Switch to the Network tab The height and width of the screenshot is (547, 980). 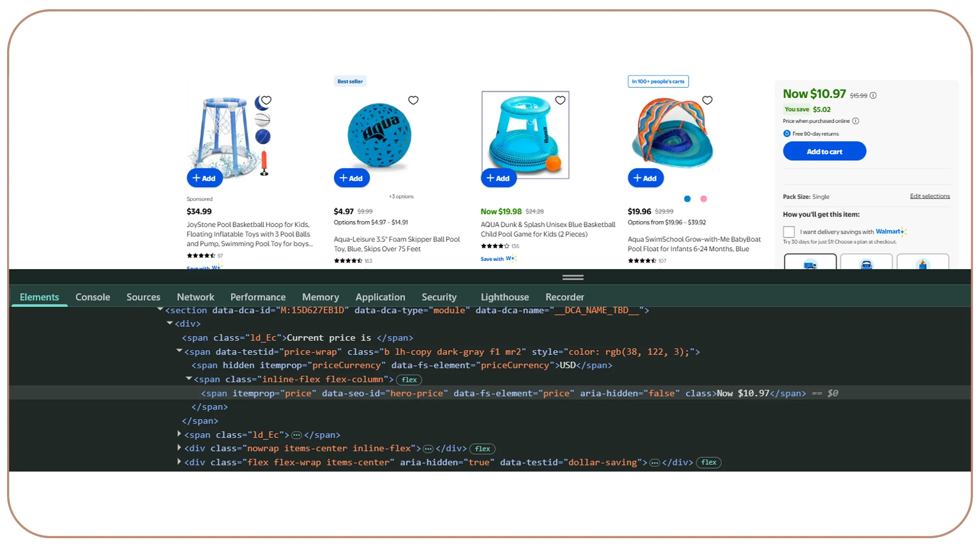tap(195, 297)
